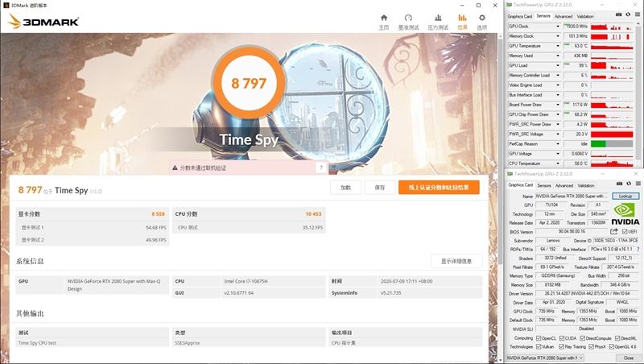Click the 保存 (save) button

click(379, 188)
